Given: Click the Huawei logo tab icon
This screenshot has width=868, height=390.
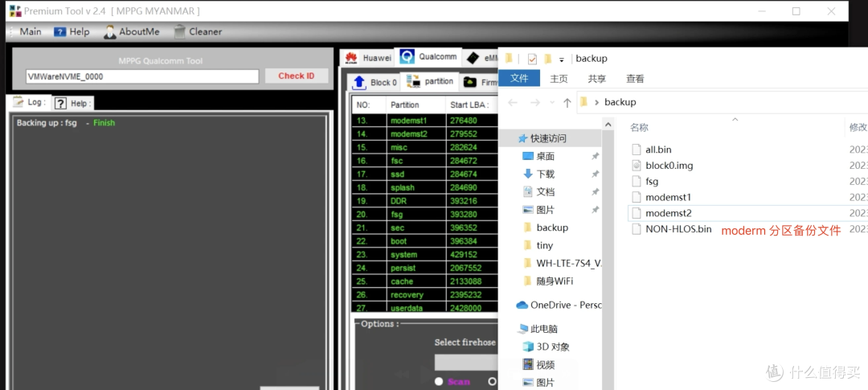Looking at the screenshot, I should (x=351, y=58).
